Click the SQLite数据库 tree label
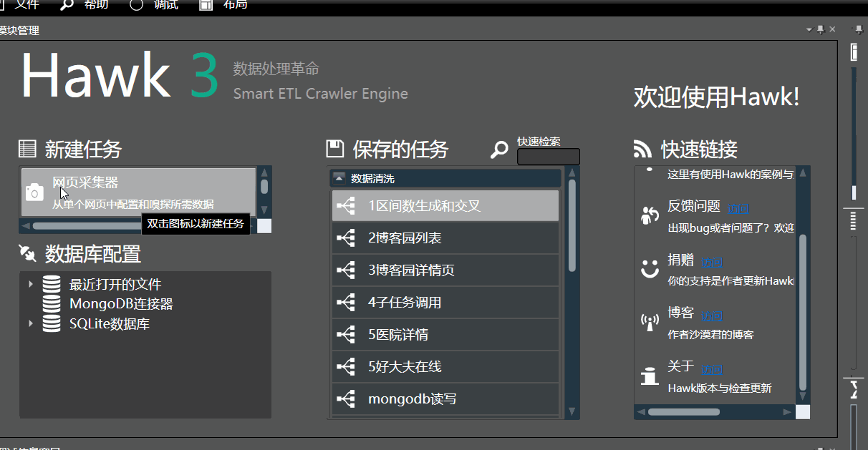The width and height of the screenshot is (868, 450). 110,323
